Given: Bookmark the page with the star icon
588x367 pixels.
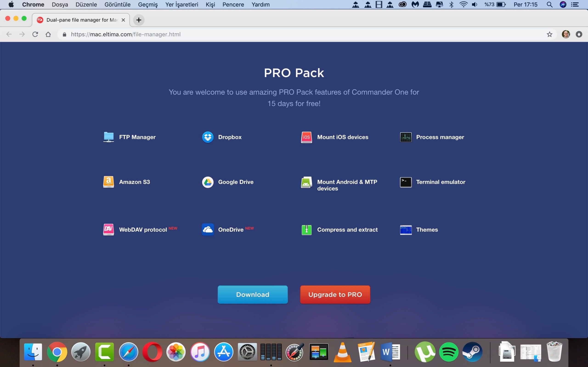Looking at the screenshot, I should coord(549,34).
